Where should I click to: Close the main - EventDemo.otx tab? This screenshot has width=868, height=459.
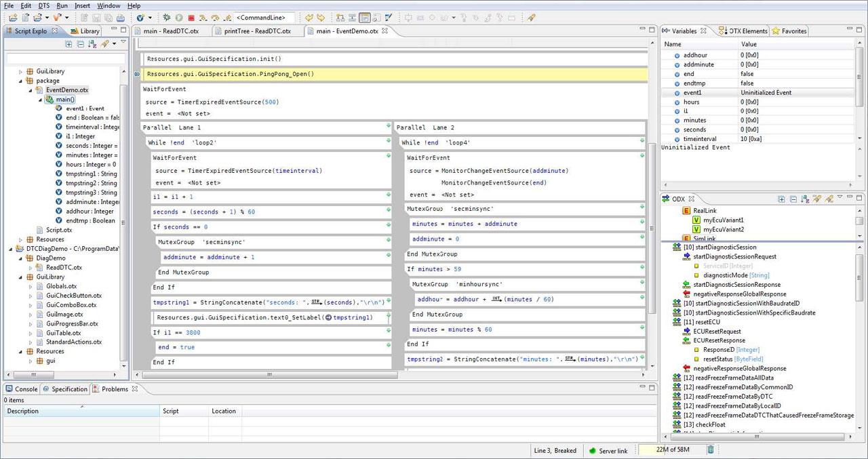(x=384, y=31)
